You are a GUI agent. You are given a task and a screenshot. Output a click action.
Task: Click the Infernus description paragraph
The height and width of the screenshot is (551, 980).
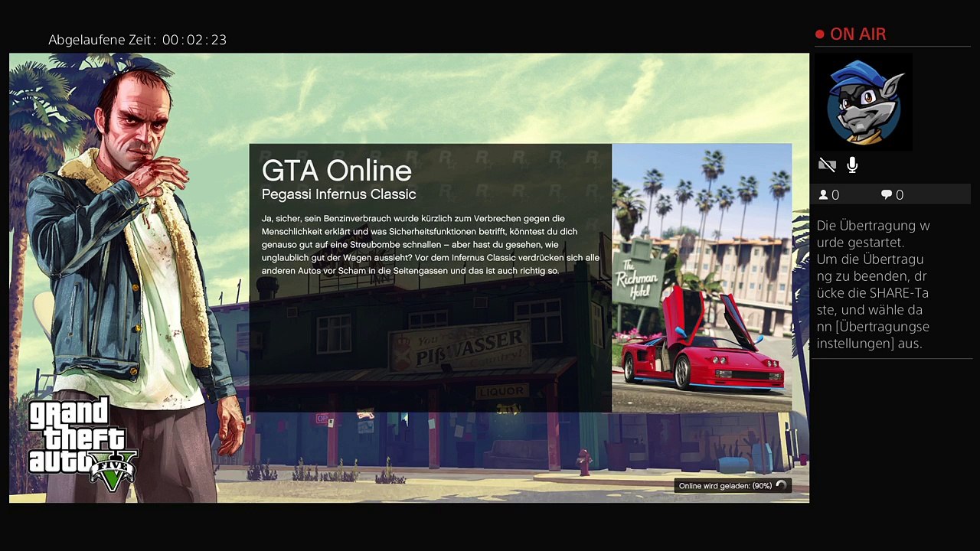click(x=430, y=245)
